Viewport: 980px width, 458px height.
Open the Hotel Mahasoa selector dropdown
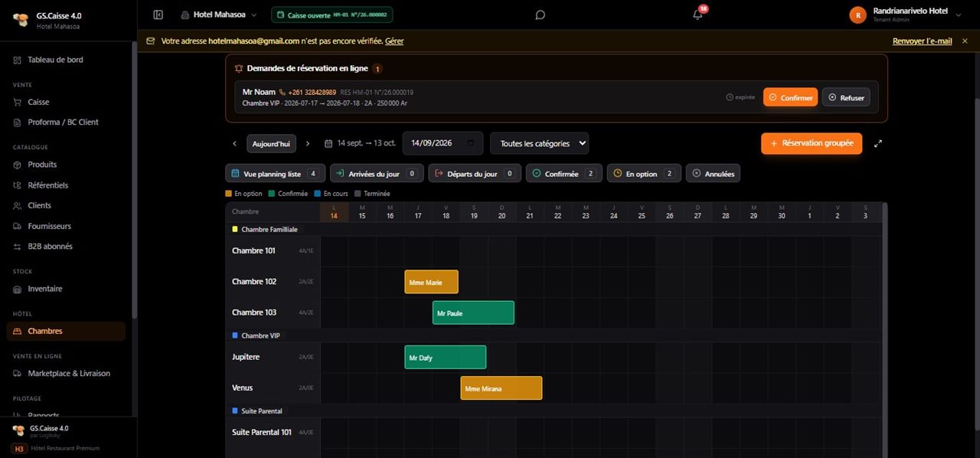tap(218, 15)
